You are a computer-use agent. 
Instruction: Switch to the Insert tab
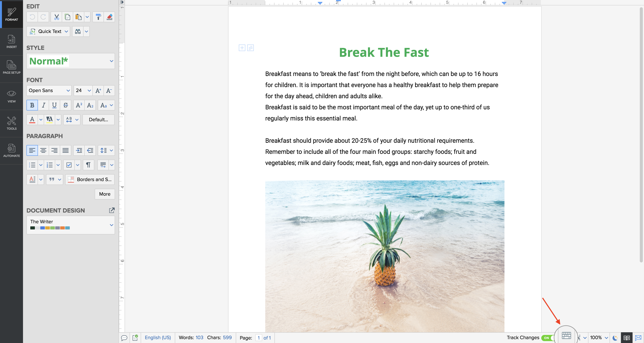click(11, 41)
